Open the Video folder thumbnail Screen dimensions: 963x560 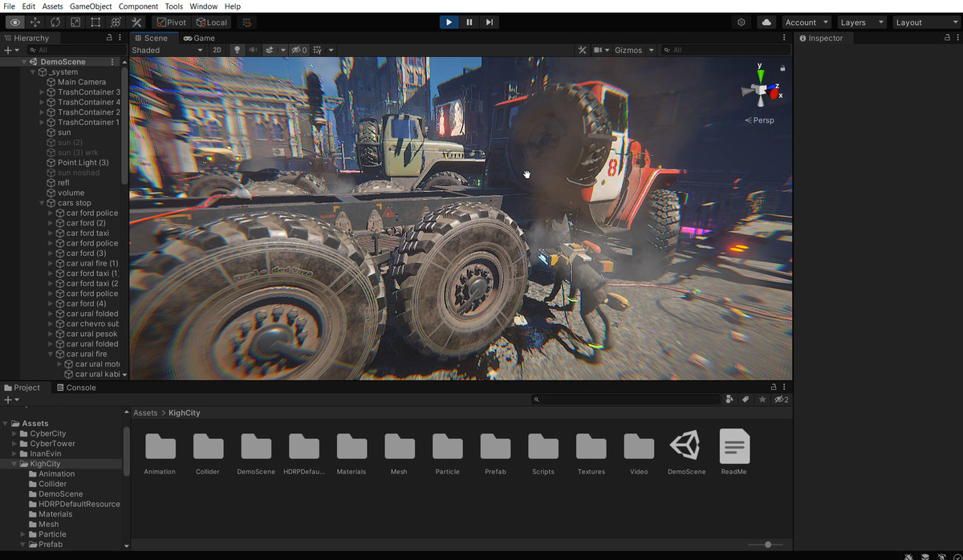(x=639, y=446)
